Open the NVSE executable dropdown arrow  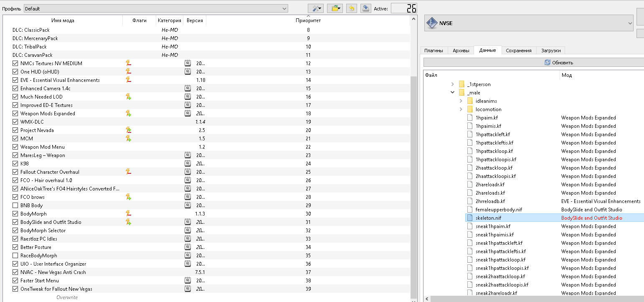[x=630, y=23]
